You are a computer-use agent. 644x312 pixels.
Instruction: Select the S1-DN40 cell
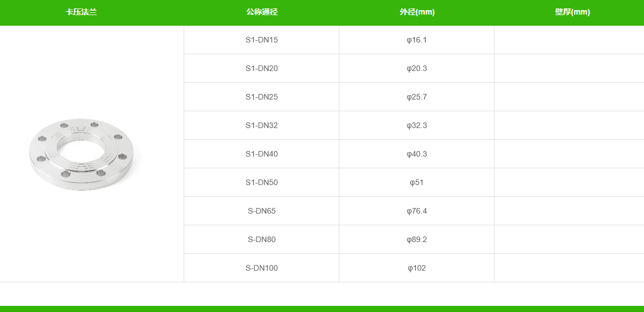tap(262, 154)
